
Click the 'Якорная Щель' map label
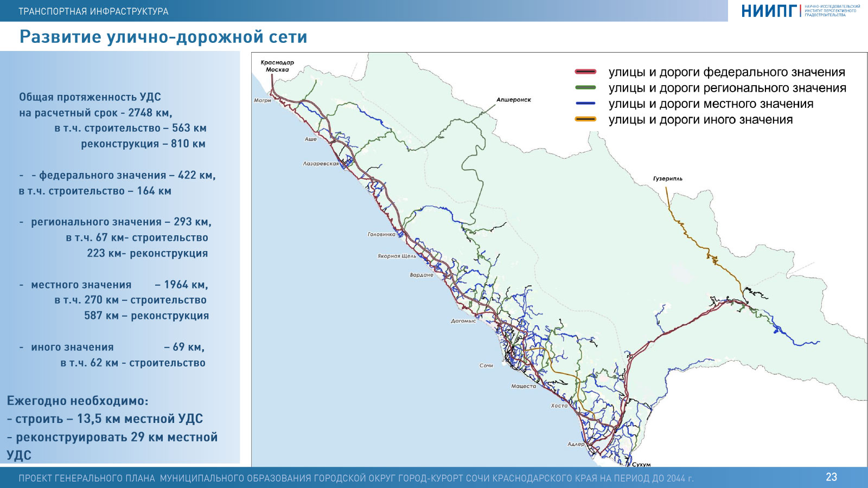pyautogui.click(x=397, y=256)
